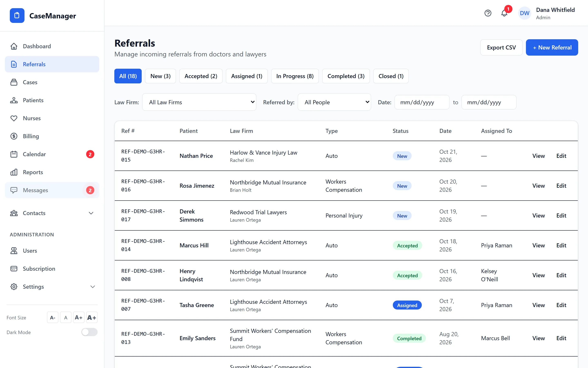
Task: Open the notifications bell icon
Action: (x=504, y=13)
